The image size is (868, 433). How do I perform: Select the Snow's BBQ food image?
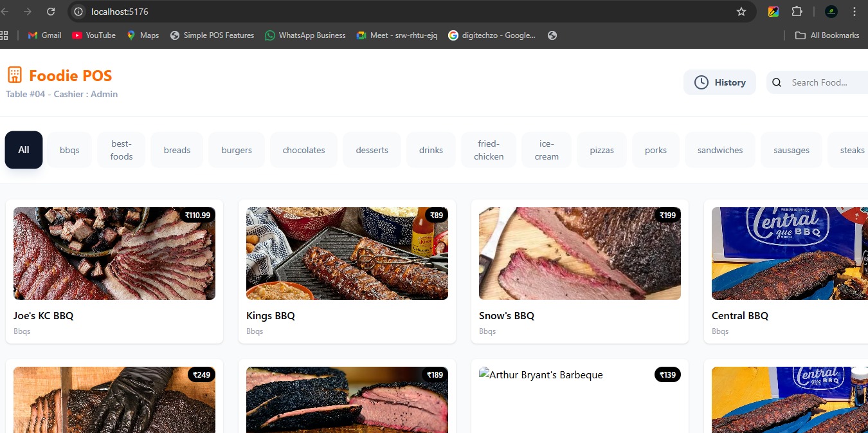[x=580, y=253]
